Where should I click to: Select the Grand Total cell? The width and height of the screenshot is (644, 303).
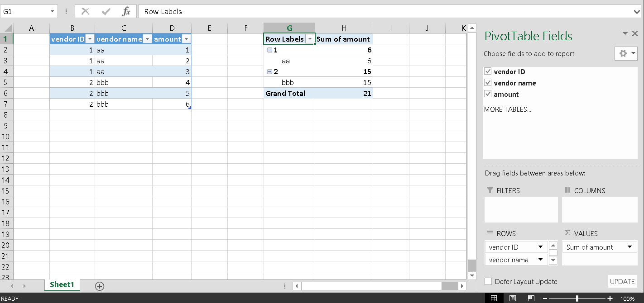(289, 93)
